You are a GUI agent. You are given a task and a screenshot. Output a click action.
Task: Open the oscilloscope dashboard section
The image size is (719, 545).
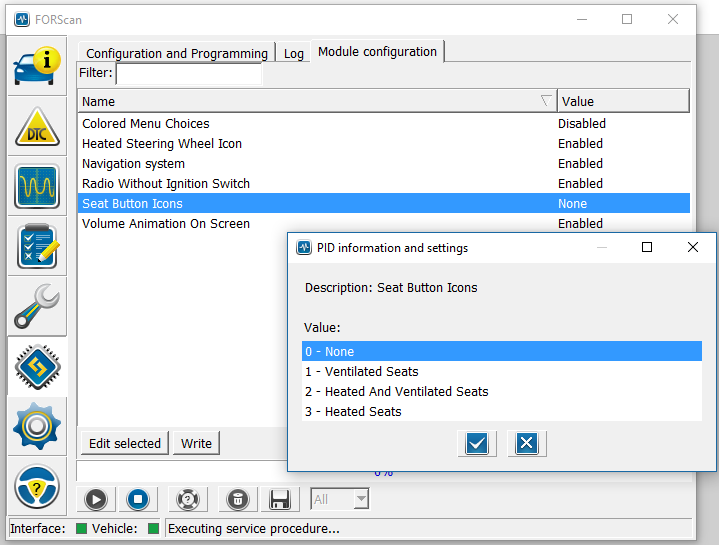[x=37, y=186]
